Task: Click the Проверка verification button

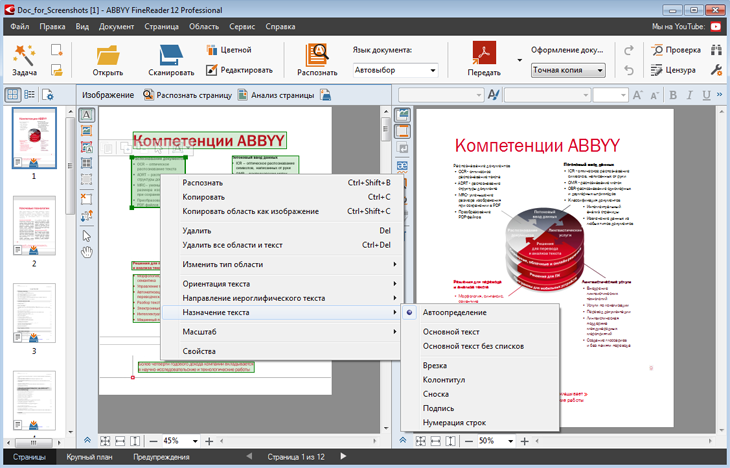Action: coord(676,50)
